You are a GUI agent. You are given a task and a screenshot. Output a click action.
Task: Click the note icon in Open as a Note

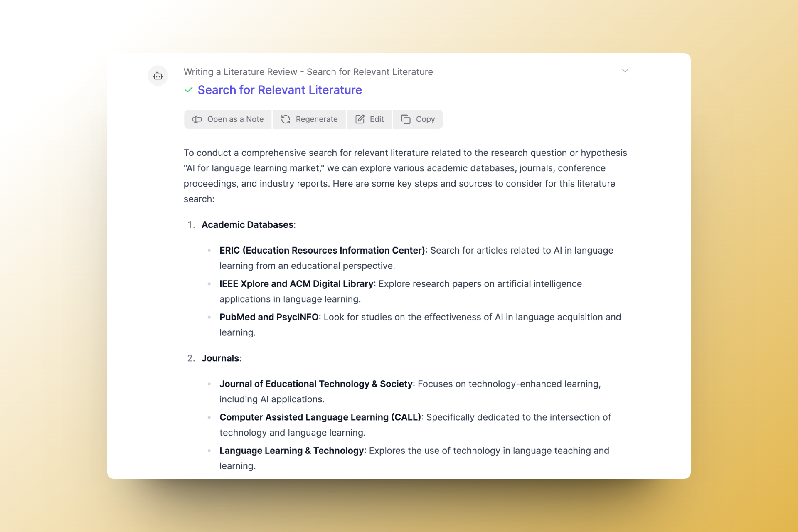coord(197,119)
